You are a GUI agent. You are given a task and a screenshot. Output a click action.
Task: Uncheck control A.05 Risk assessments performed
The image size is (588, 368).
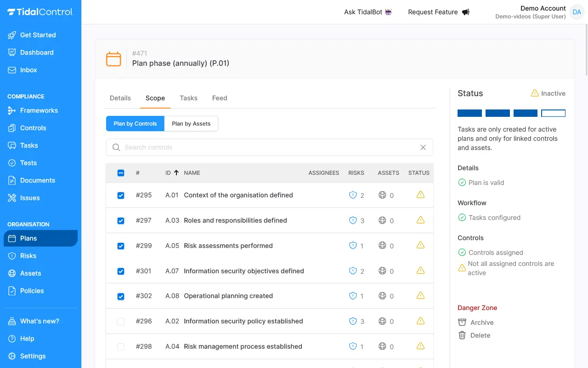(x=121, y=246)
